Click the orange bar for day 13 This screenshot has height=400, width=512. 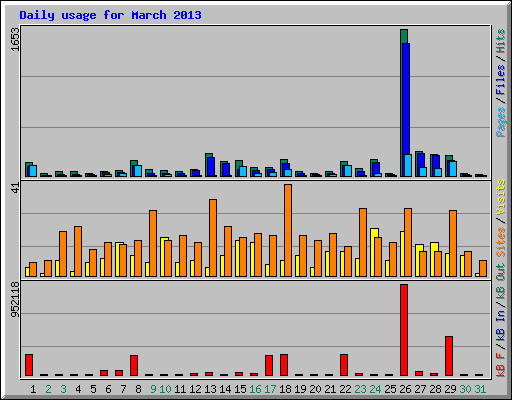point(213,238)
